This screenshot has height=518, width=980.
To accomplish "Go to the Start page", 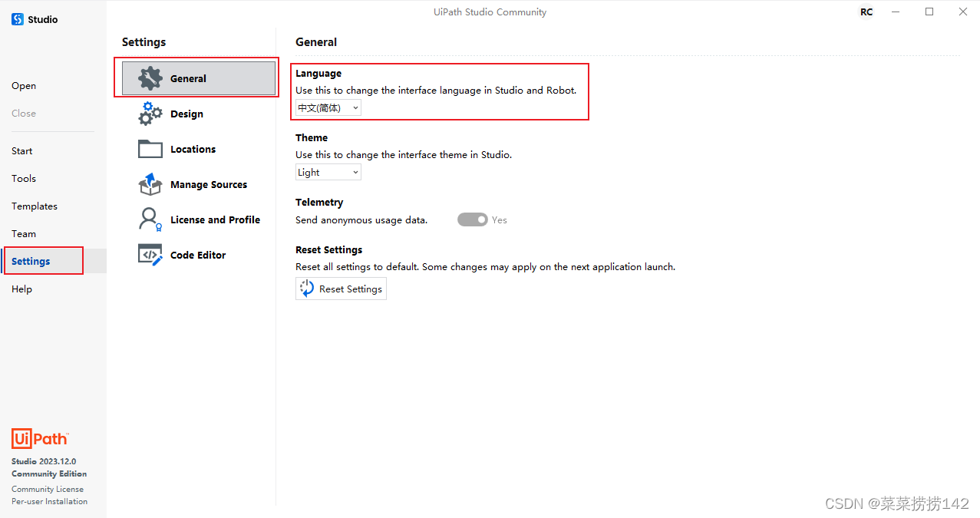I will (x=22, y=151).
